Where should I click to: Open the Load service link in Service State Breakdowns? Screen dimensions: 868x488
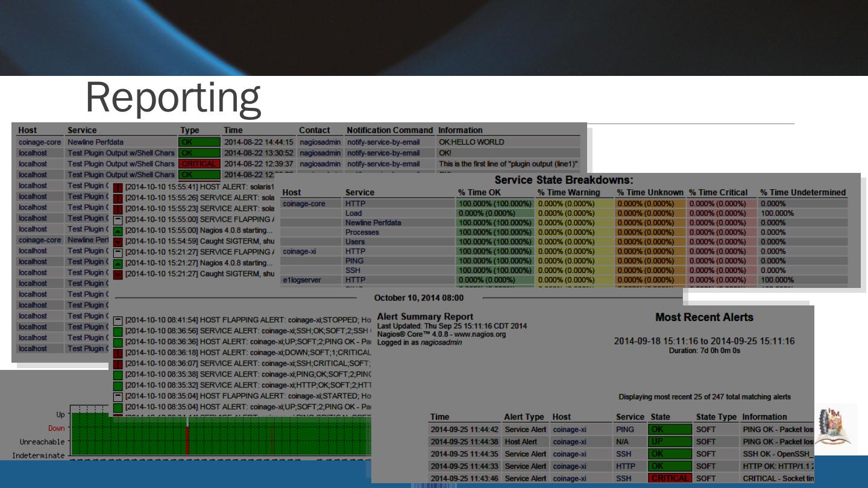pos(354,213)
